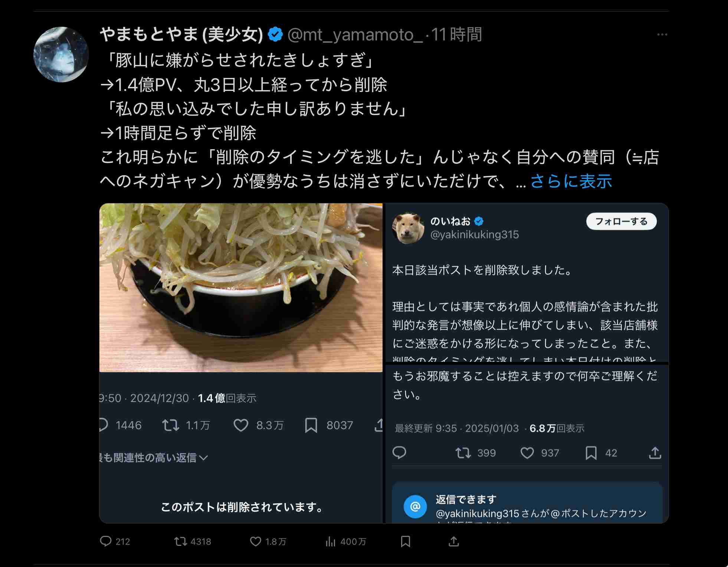The image size is (728, 567).
Task: Share the main post via upload icon
Action: click(454, 541)
